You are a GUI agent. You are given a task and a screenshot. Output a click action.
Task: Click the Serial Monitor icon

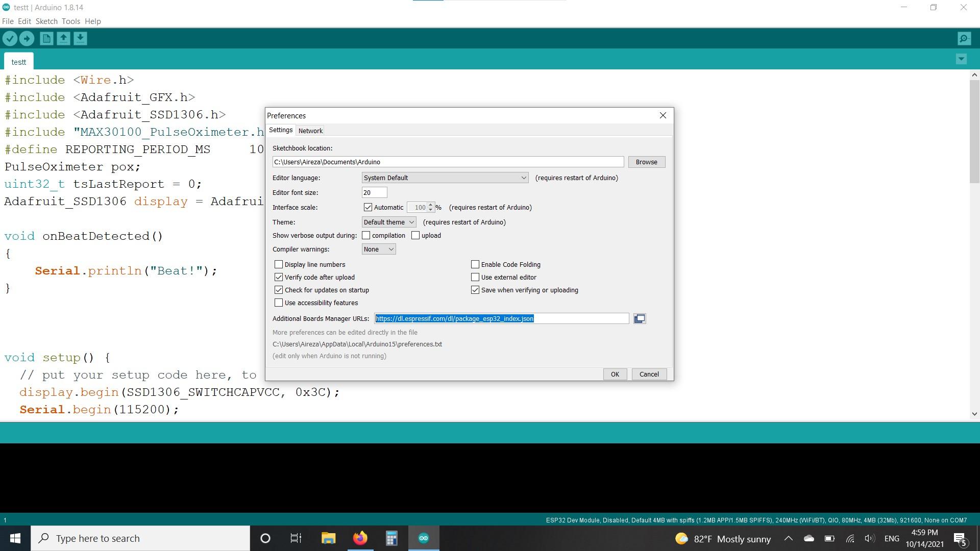pos(964,38)
